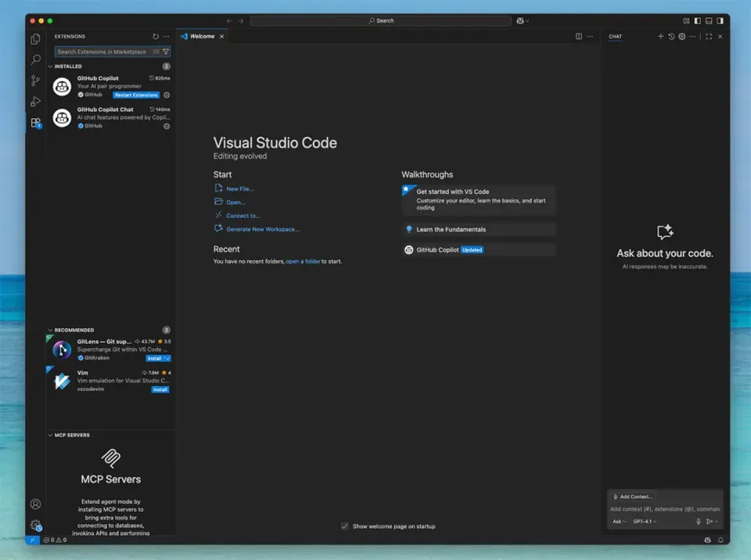Start a new chat with the plus icon
This screenshot has height=560, width=751.
point(660,36)
